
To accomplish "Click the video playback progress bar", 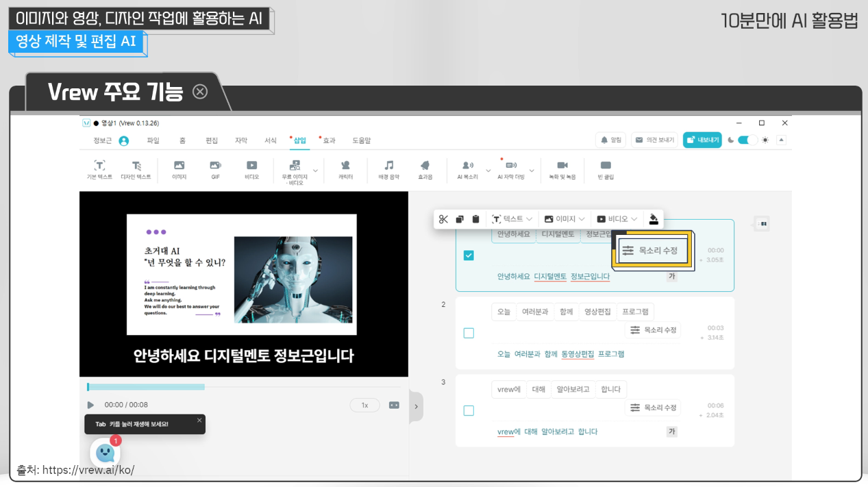I will (244, 387).
